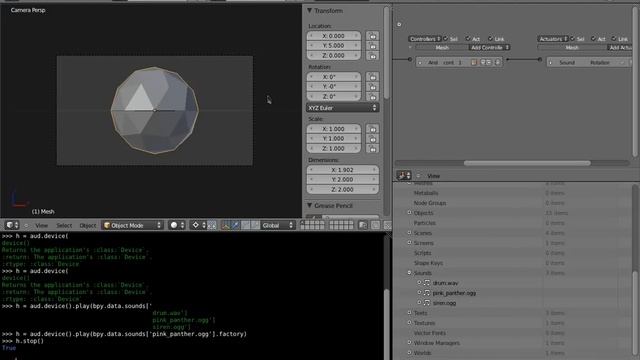Toggle Actuators Act checkbox

593,39
